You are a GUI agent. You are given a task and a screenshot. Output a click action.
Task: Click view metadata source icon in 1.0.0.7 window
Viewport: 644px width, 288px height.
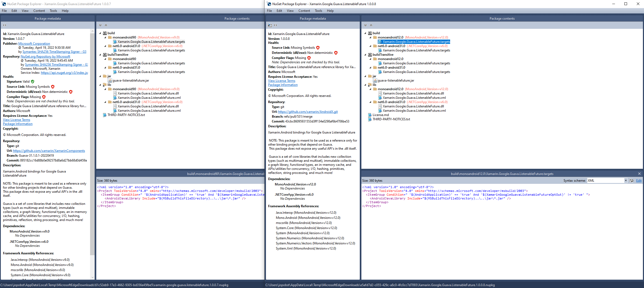coord(5,25)
